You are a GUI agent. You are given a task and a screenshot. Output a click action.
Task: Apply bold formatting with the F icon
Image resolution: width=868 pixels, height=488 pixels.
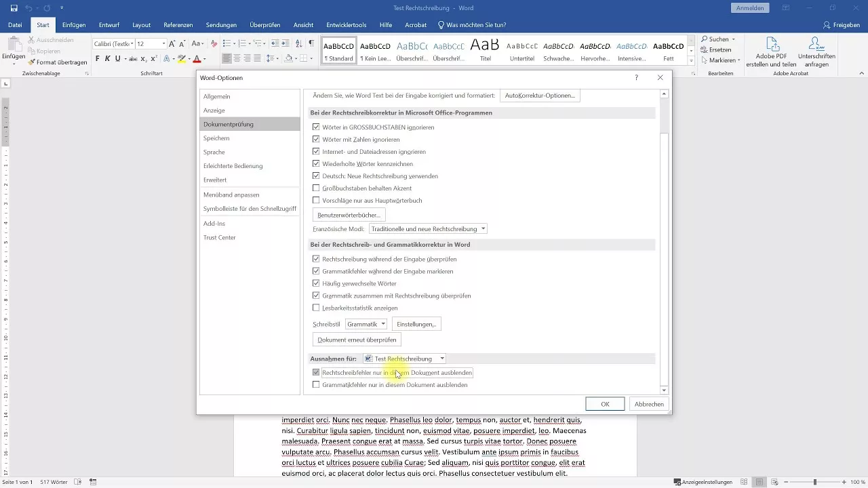(99, 59)
